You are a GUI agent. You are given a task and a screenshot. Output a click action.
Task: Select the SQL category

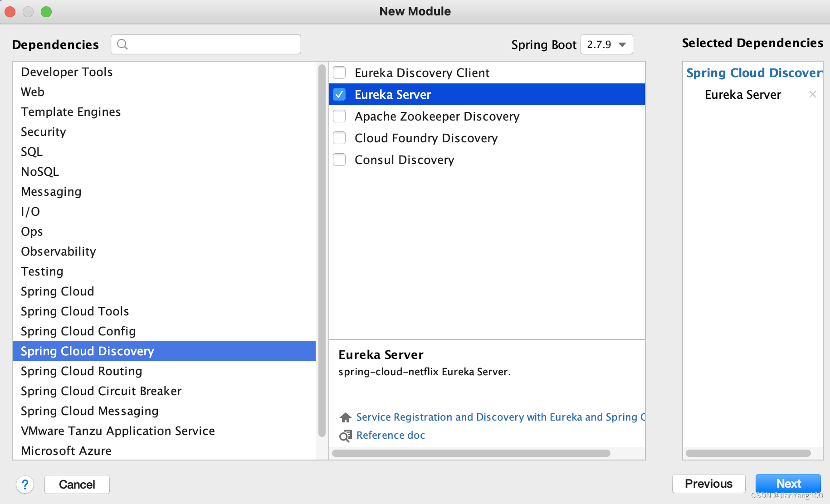164,151
